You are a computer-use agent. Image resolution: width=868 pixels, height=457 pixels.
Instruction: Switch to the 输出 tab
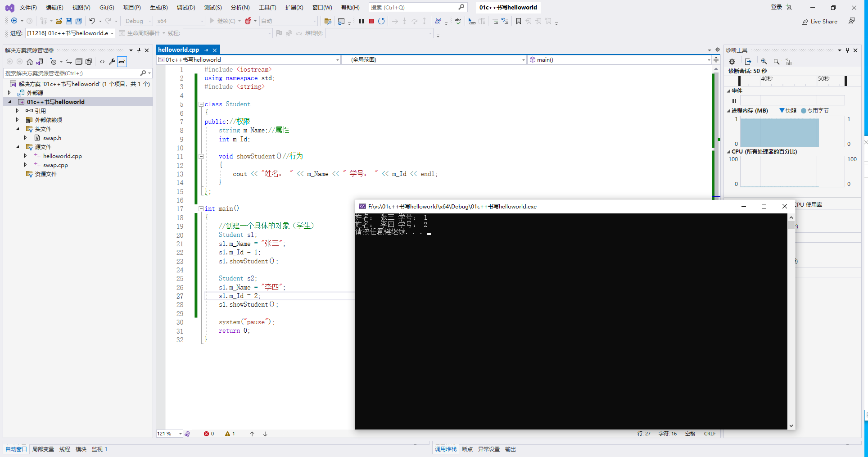tap(511, 449)
